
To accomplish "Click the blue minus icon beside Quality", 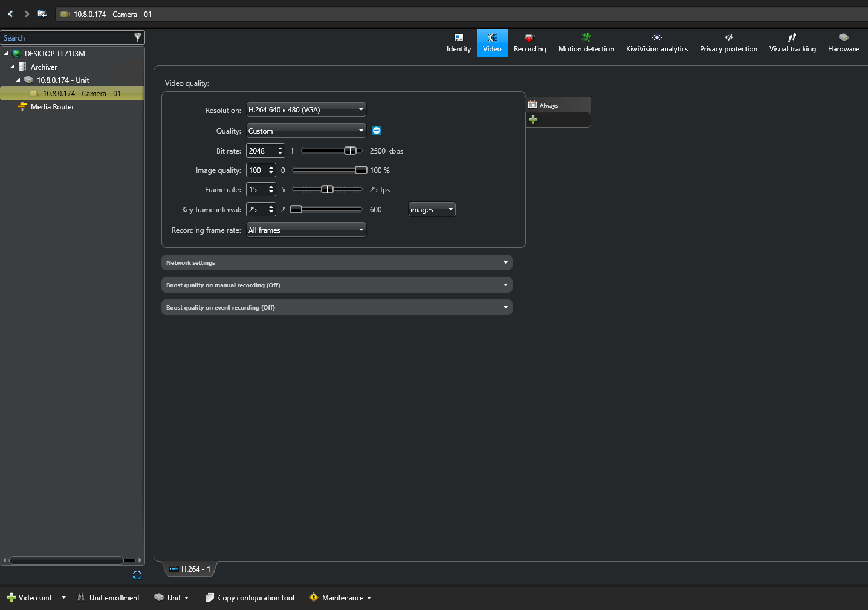I will coord(377,131).
